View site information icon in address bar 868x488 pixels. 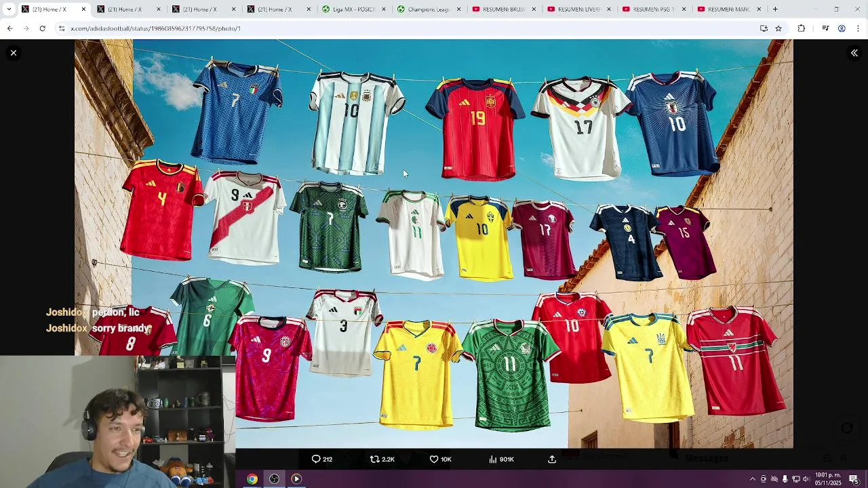click(x=62, y=28)
